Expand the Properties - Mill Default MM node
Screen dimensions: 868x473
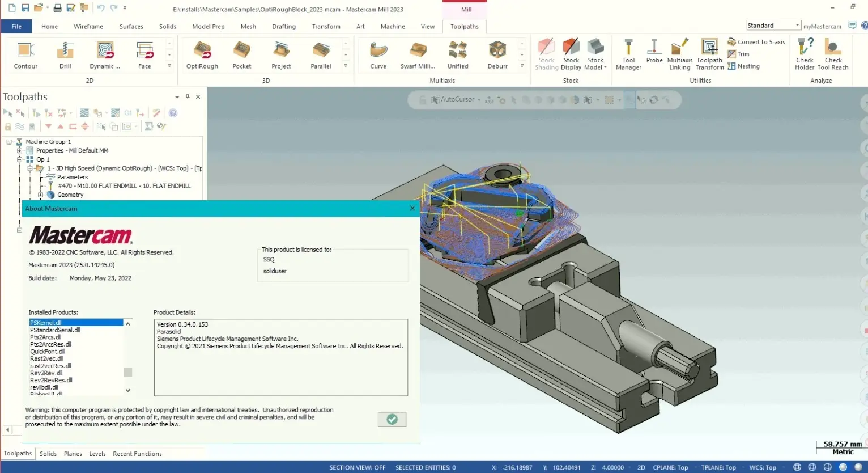20,151
